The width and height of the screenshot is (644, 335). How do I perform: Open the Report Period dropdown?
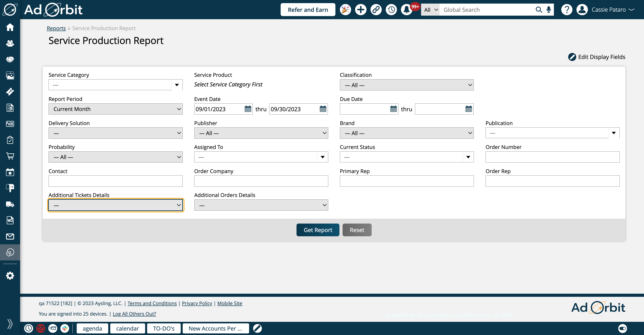tap(116, 109)
